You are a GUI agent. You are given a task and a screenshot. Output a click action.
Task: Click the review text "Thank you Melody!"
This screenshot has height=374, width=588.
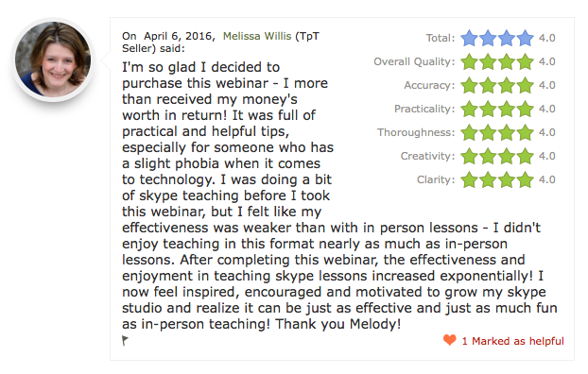(x=337, y=324)
